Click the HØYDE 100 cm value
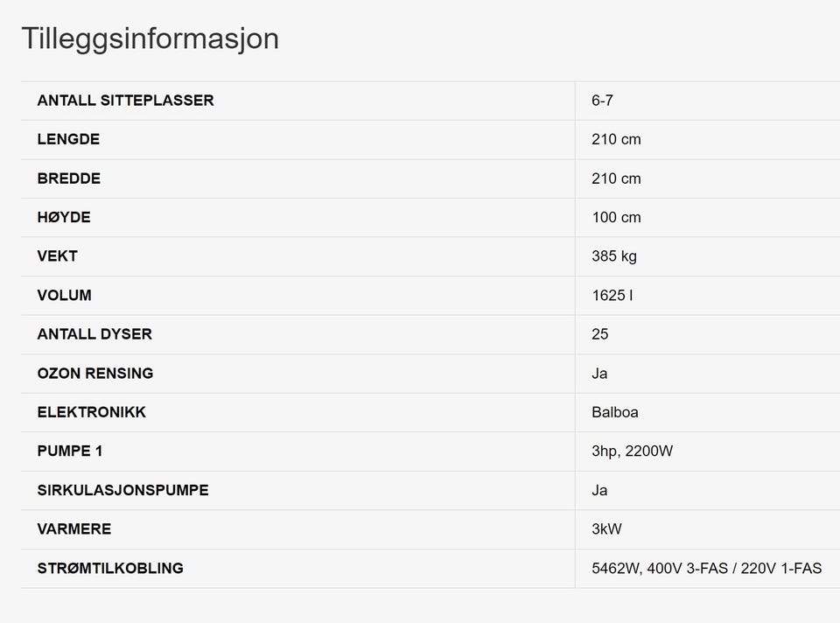Image resolution: width=840 pixels, height=623 pixels. [616, 218]
